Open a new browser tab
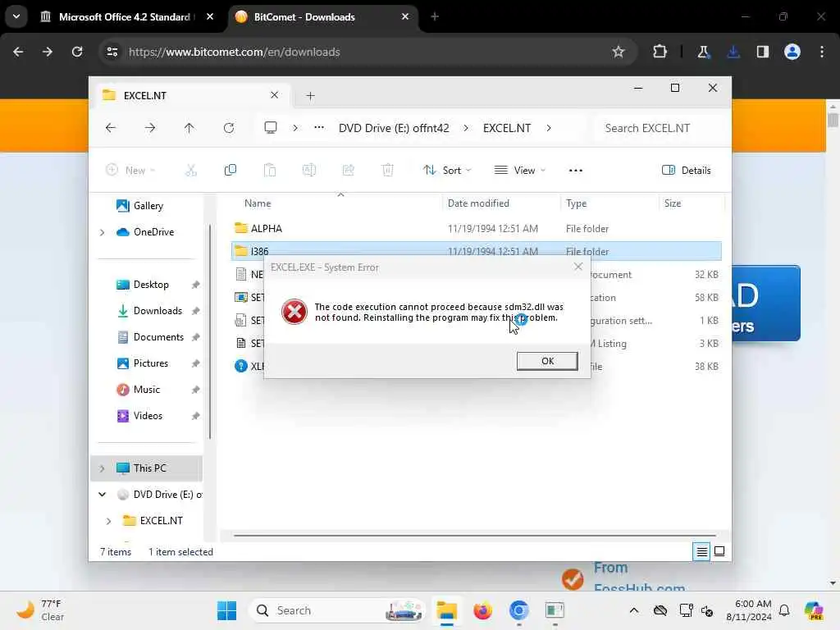Image resolution: width=840 pixels, height=630 pixels. click(435, 16)
